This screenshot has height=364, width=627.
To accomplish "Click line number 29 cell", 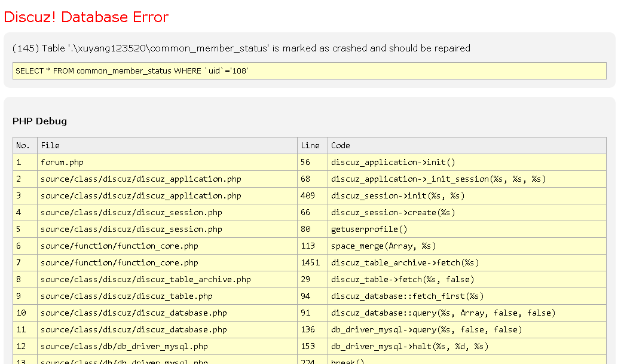I will (x=312, y=280).
